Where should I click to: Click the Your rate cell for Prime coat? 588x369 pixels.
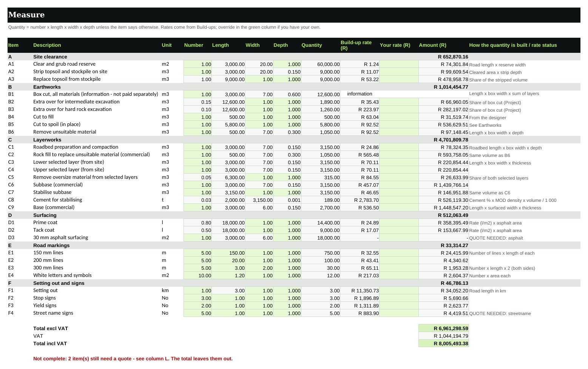(x=399, y=223)
